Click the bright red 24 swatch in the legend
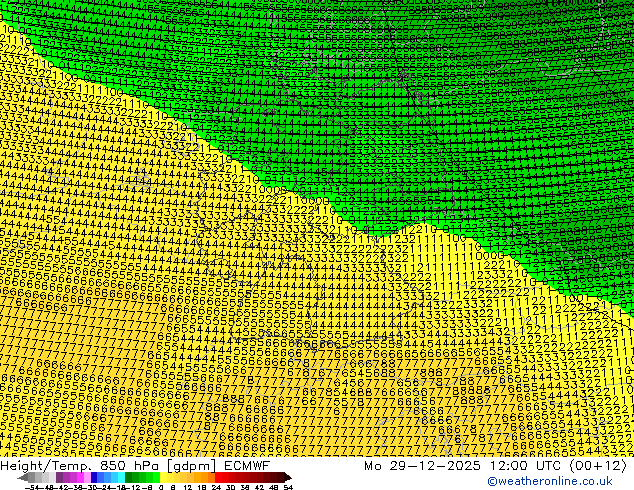 pos(218,477)
